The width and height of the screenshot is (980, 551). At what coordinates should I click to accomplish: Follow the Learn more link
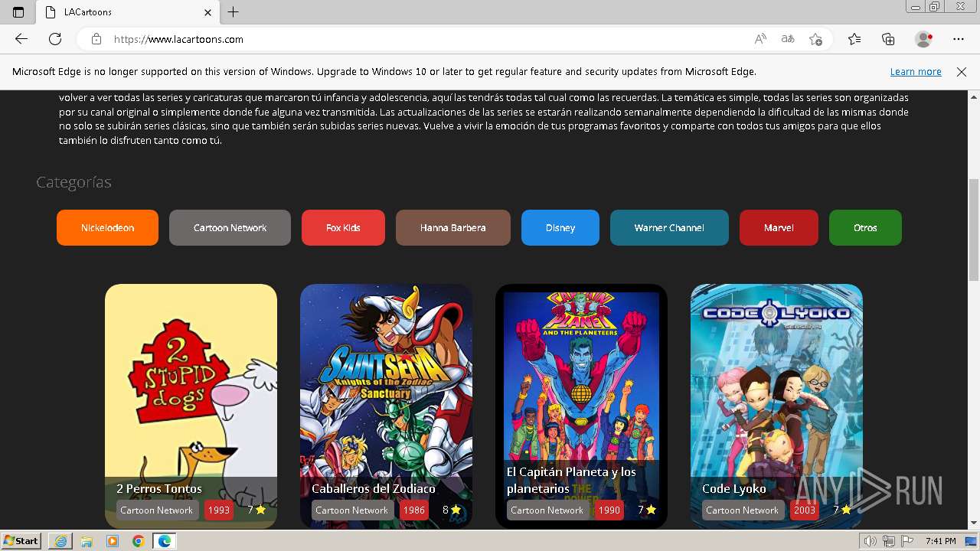pos(916,72)
